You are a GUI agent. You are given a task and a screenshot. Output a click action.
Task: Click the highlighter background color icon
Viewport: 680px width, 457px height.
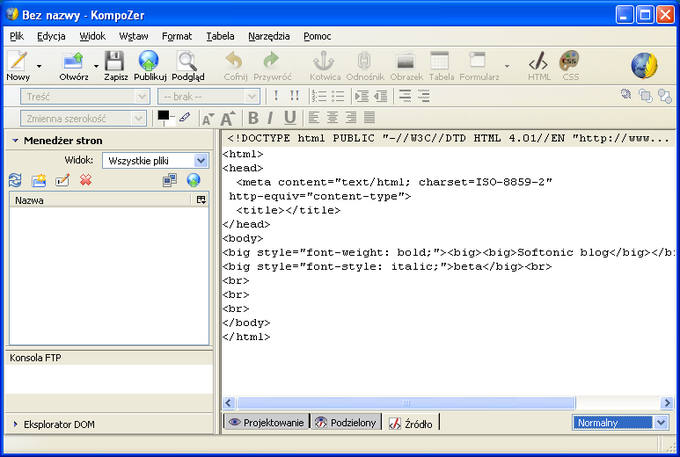tap(185, 118)
